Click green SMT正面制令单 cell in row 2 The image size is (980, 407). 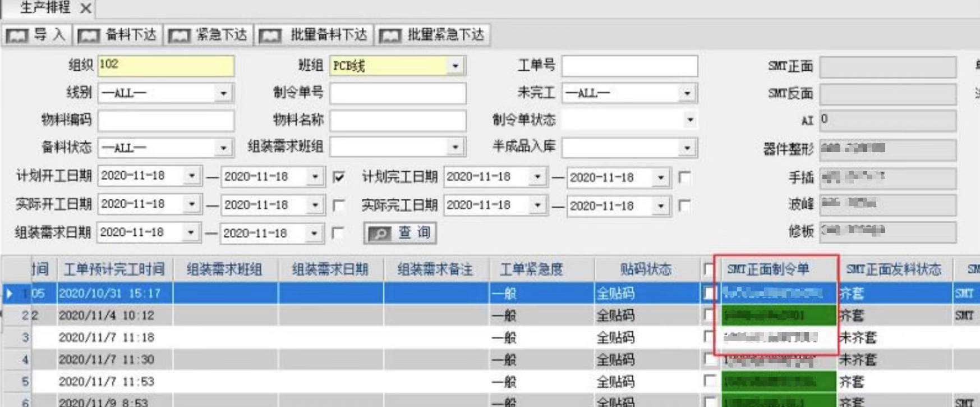[x=779, y=315]
